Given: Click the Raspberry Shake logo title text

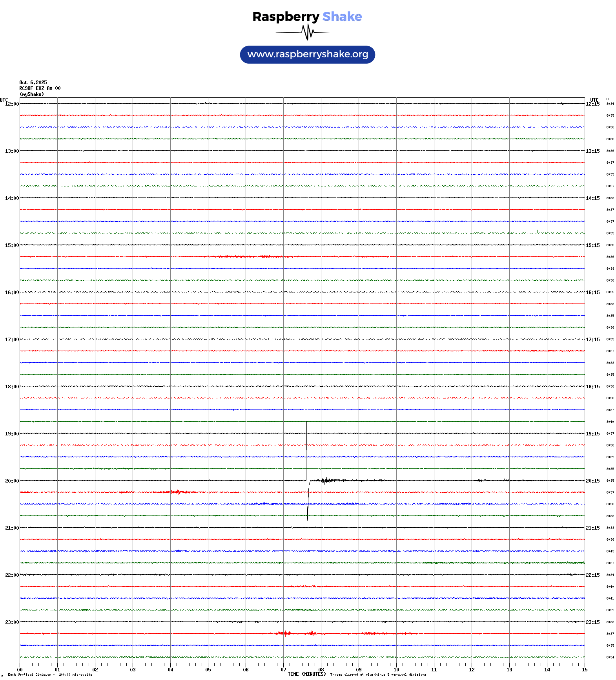Looking at the screenshot, I should [x=307, y=16].
